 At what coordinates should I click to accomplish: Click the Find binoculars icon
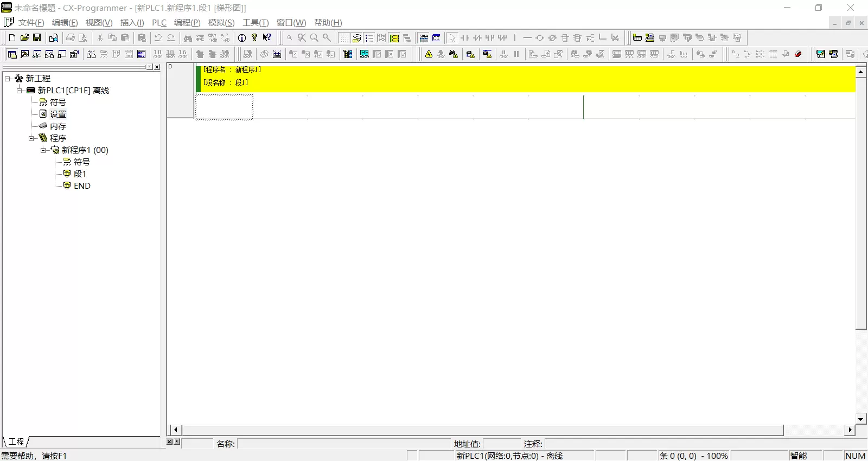pyautogui.click(x=188, y=37)
